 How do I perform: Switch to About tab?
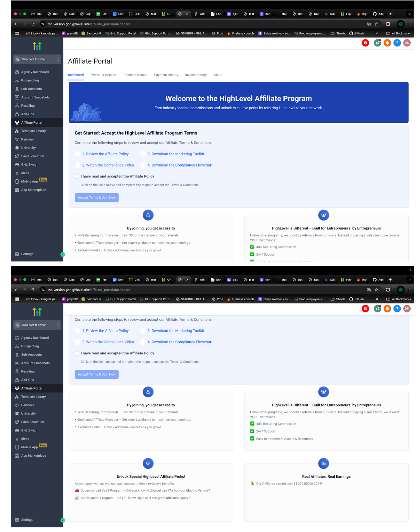[x=218, y=75]
